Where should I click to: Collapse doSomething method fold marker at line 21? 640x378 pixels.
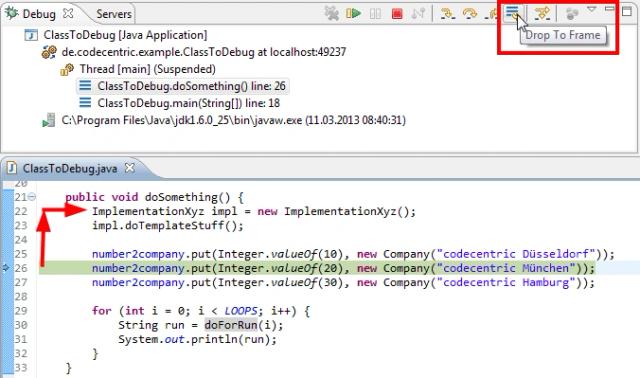click(x=31, y=197)
